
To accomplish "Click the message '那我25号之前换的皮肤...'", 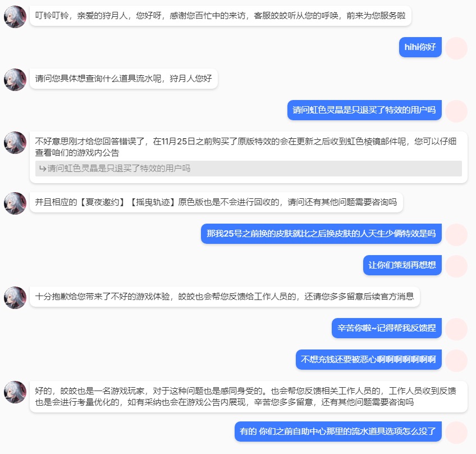I will click(321, 234).
